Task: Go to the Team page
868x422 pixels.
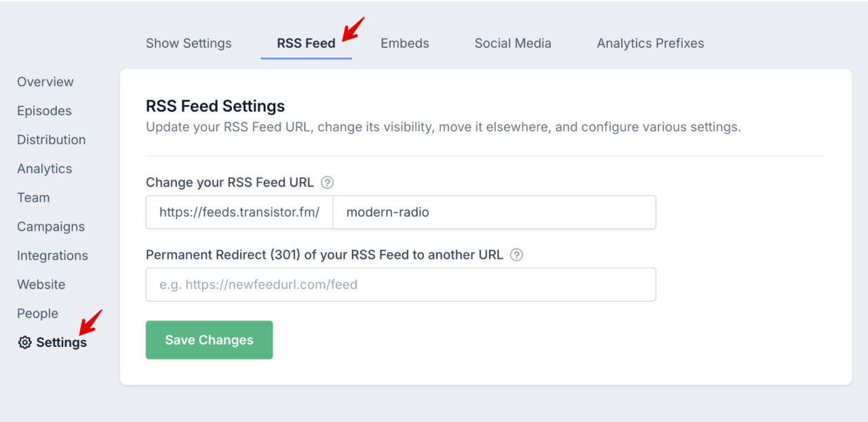Action: pyautogui.click(x=33, y=198)
